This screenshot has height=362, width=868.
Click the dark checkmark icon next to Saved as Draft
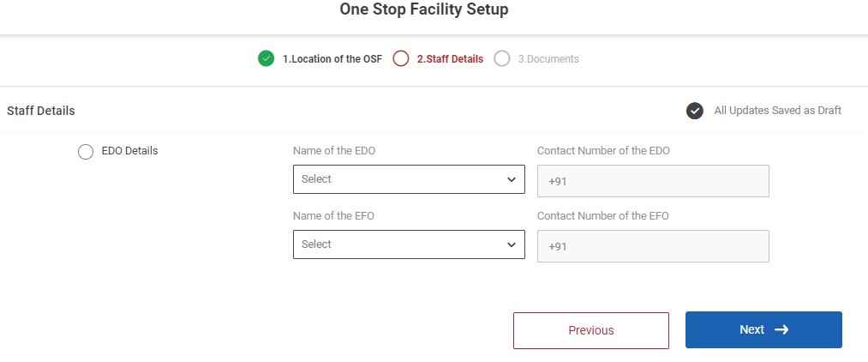(x=695, y=111)
